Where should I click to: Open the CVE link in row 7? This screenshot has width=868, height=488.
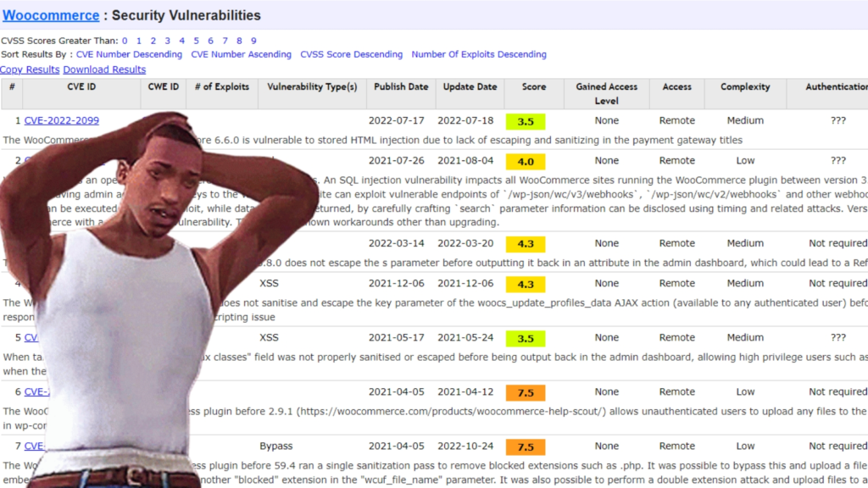pyautogui.click(x=34, y=446)
